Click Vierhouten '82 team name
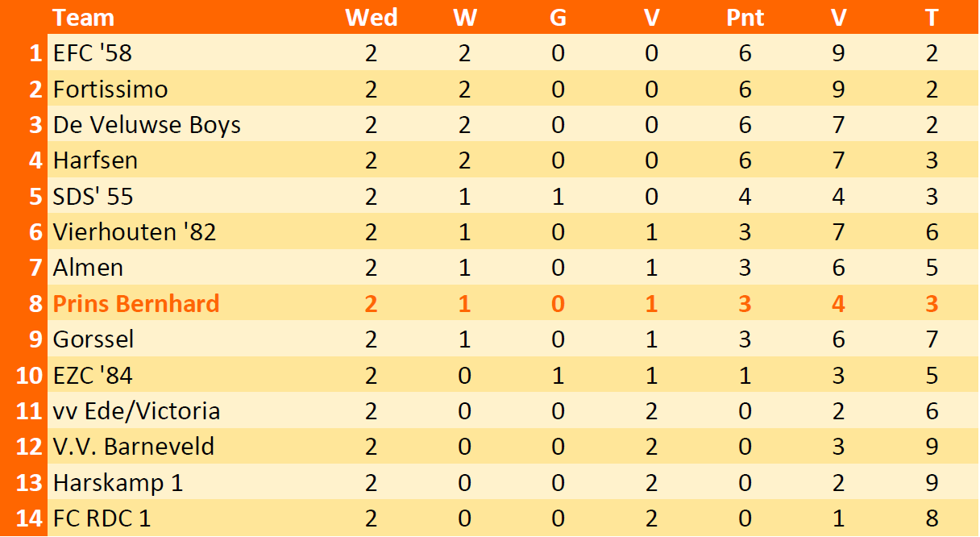980x537 pixels. (x=135, y=232)
